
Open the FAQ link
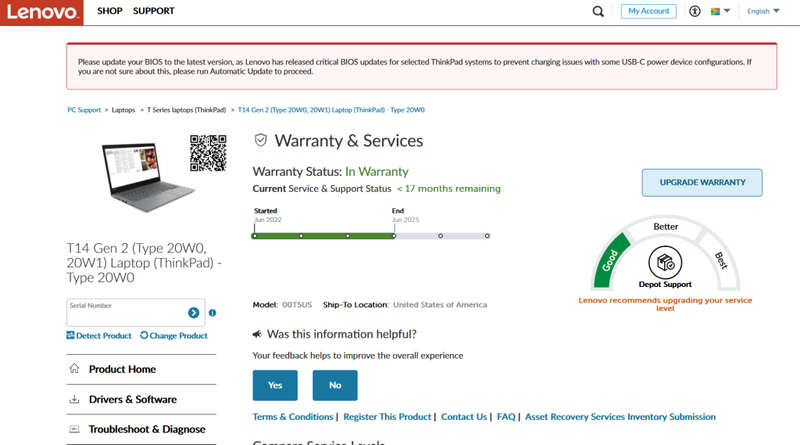point(506,417)
